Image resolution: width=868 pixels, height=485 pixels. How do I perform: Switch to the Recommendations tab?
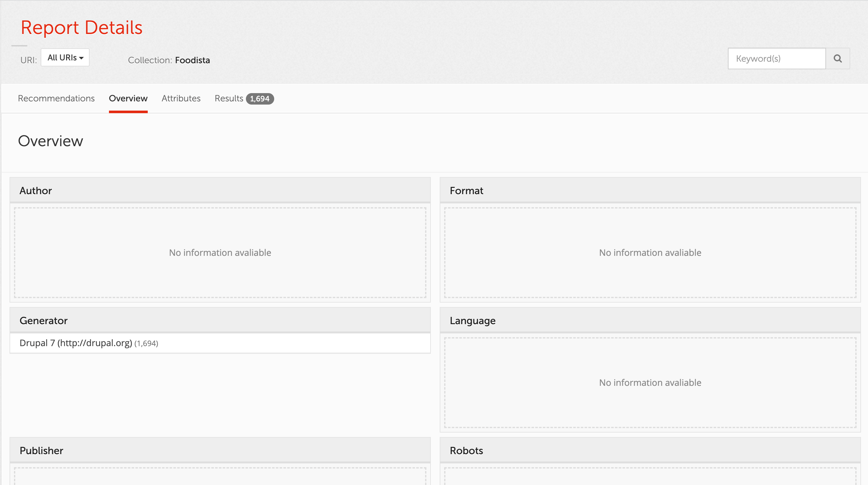point(56,98)
